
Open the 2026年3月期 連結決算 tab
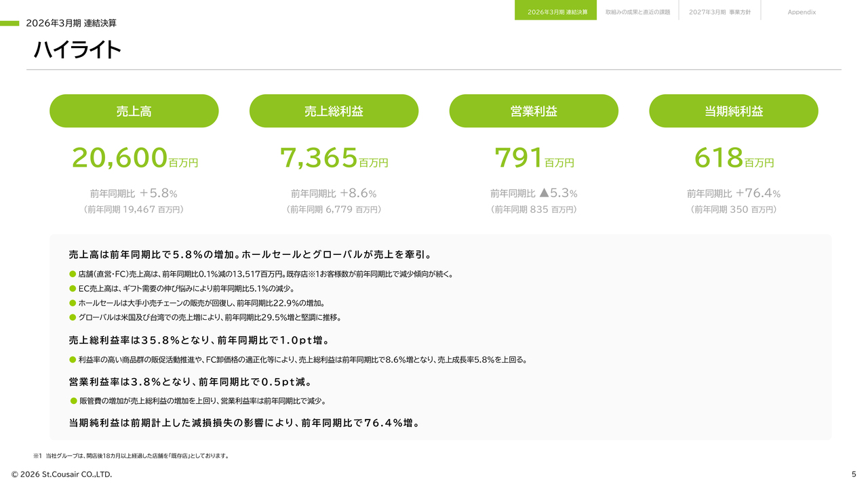tap(556, 12)
